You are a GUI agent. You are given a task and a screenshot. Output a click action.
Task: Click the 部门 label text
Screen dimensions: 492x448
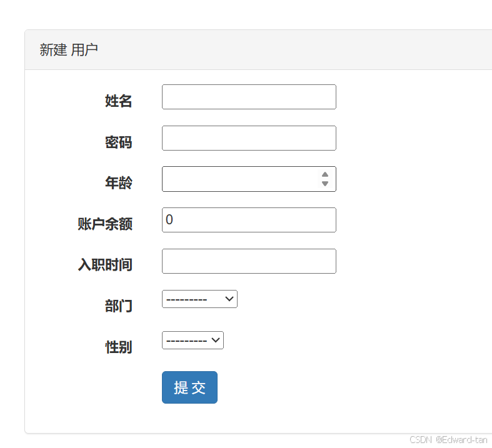click(x=118, y=306)
